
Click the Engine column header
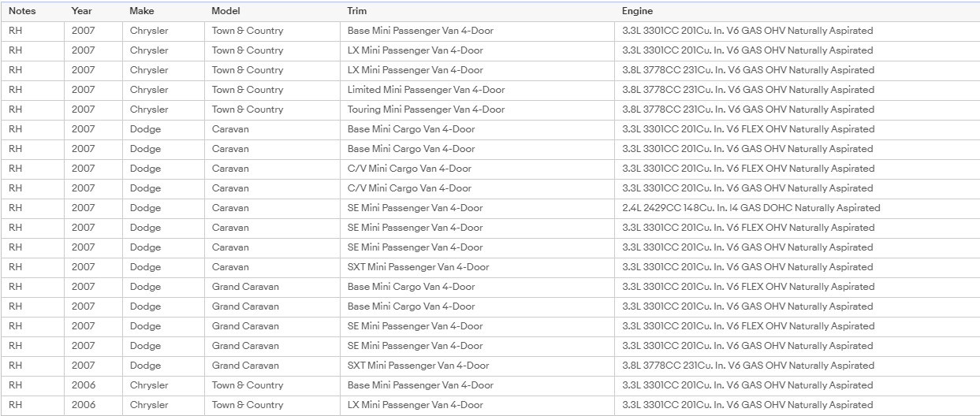click(x=637, y=11)
